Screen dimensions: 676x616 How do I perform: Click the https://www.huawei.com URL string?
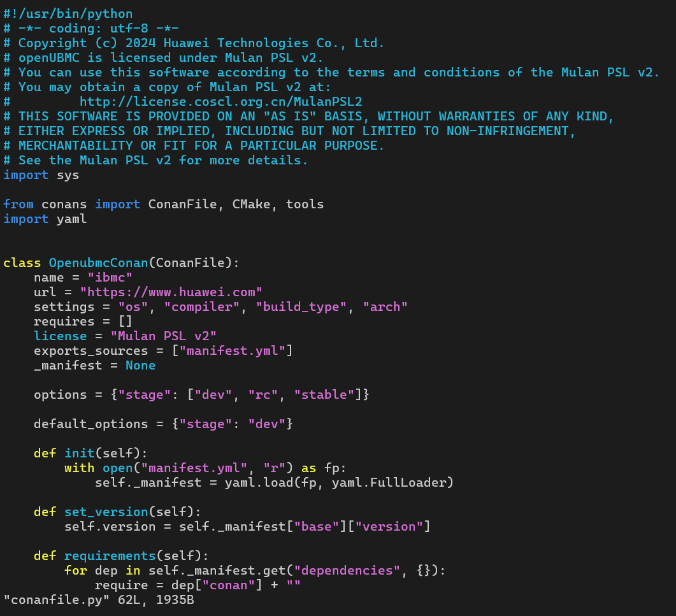(171, 292)
